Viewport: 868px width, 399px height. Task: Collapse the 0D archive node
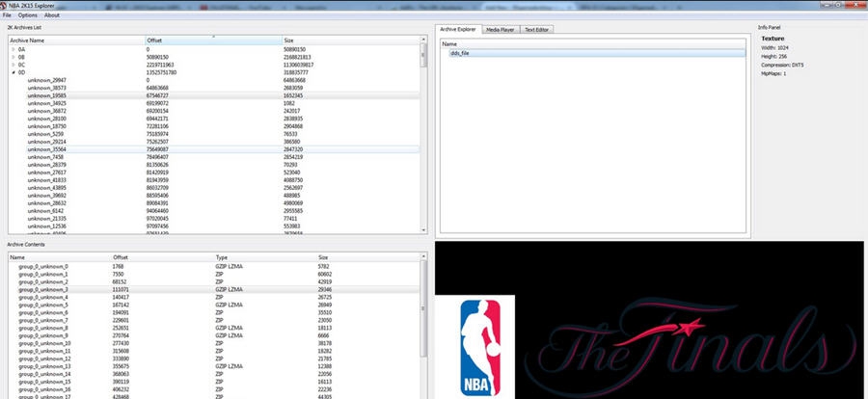point(14,72)
